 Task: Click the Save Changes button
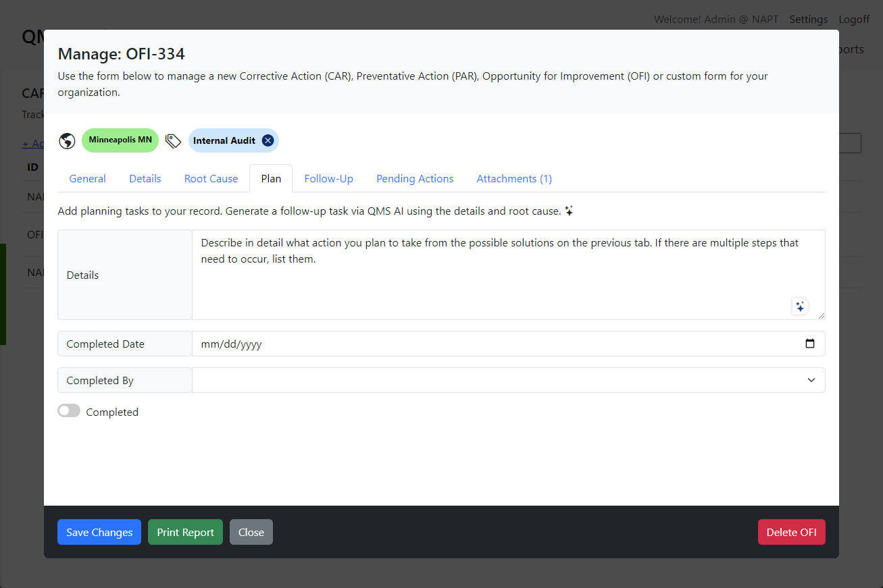coord(99,532)
